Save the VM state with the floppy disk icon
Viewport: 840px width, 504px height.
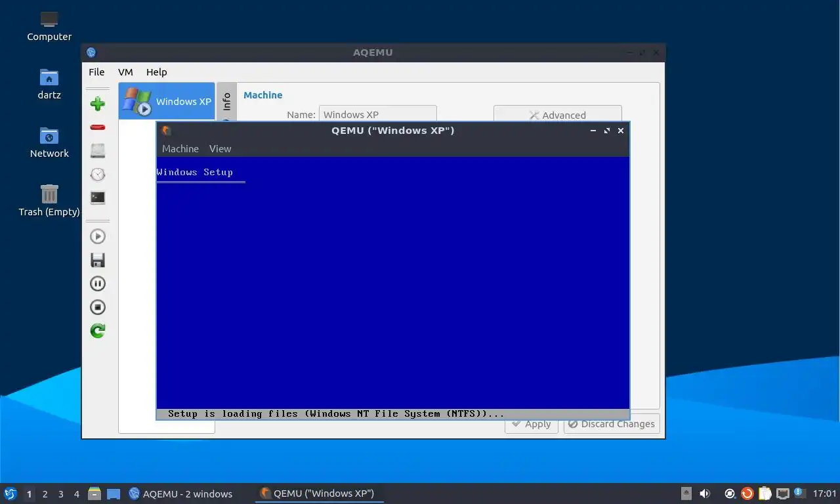98,260
